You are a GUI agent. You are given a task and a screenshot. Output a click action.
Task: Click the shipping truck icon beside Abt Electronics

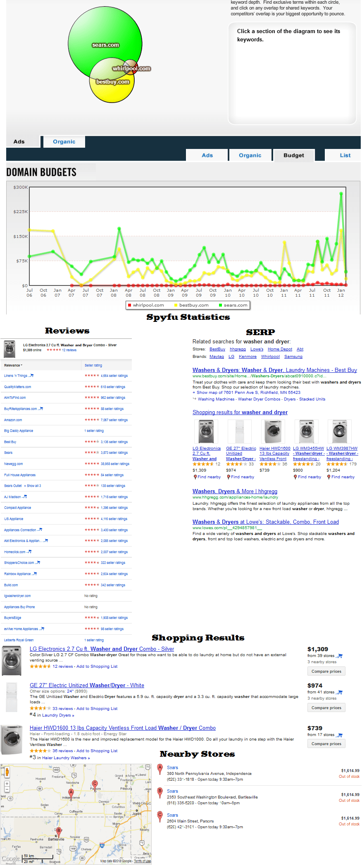point(45,540)
